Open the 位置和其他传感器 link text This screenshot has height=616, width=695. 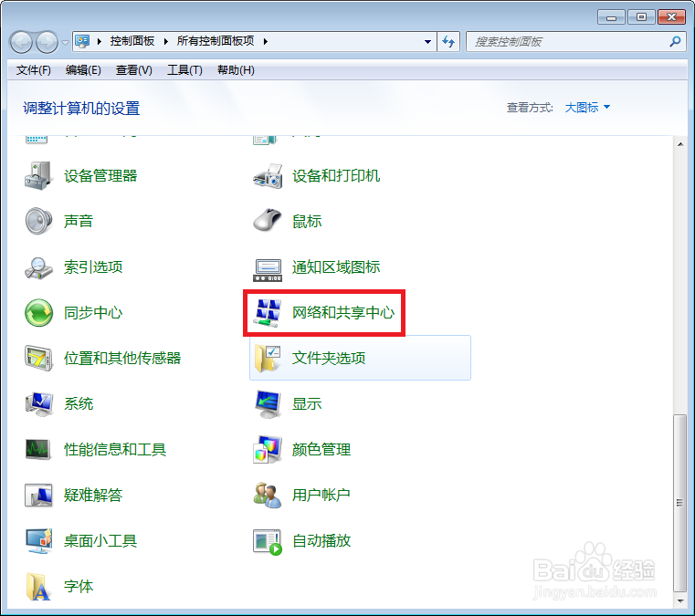coord(122,358)
